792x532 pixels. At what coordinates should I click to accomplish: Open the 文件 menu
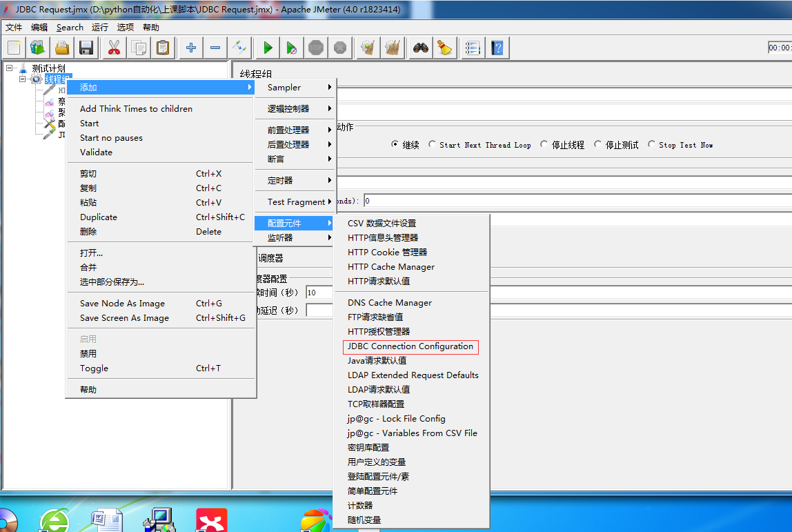coord(14,28)
